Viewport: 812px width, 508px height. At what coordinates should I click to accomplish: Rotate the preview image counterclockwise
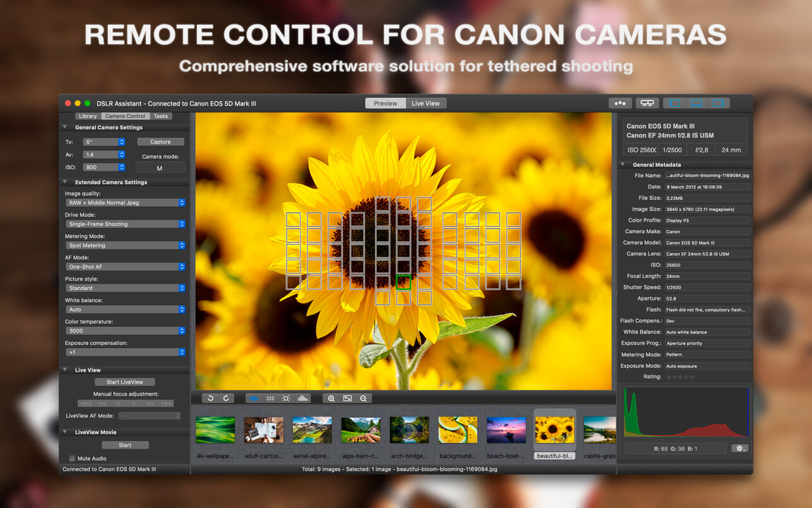tap(211, 398)
